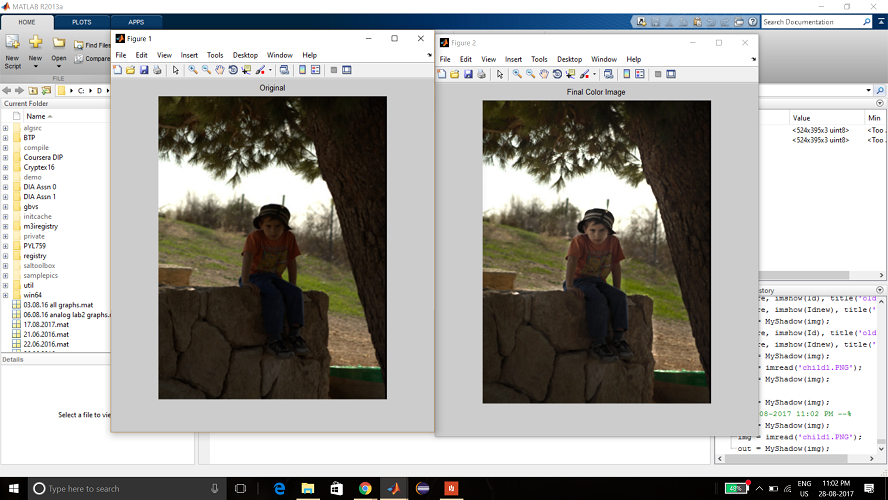Image resolution: width=888 pixels, height=500 pixels.
Task: Open Chrome from the Windows taskbar
Action: click(365, 488)
